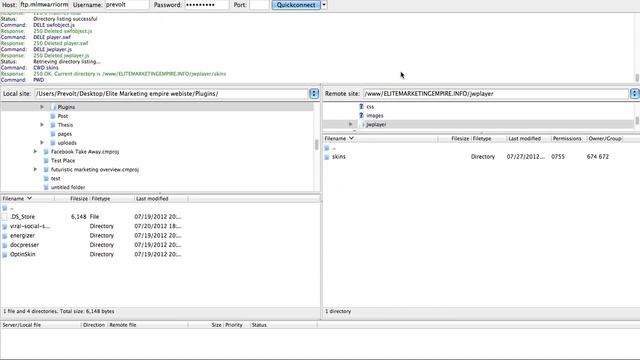Click the Remote site path field
Screen dimensions: 640x360
(496, 94)
